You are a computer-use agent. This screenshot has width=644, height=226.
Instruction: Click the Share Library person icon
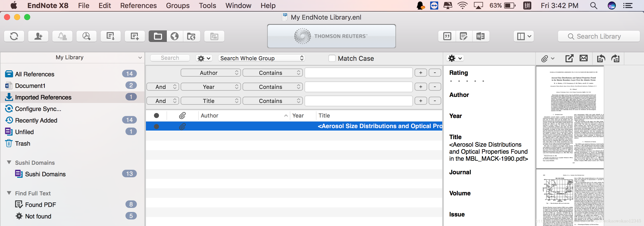coord(38,36)
